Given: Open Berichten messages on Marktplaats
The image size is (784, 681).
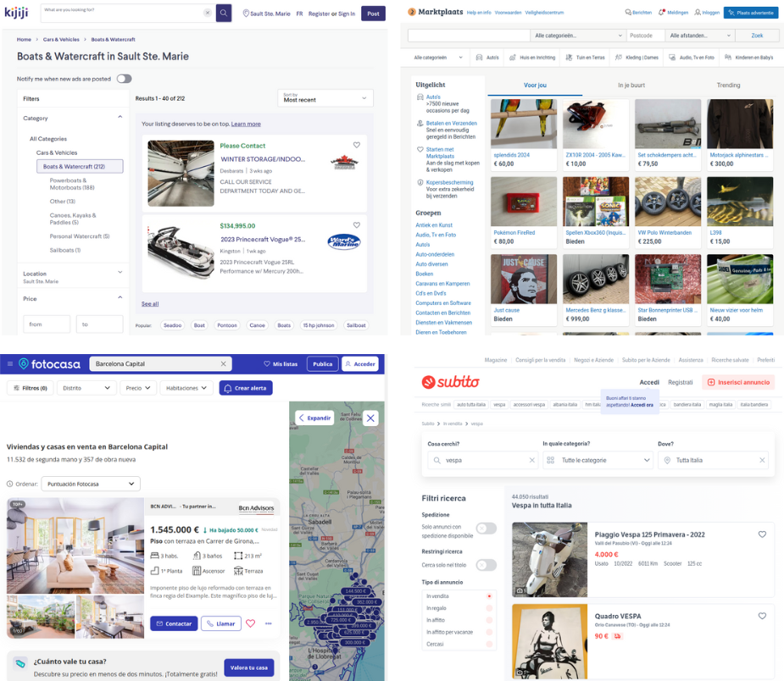Looking at the screenshot, I should (638, 13).
